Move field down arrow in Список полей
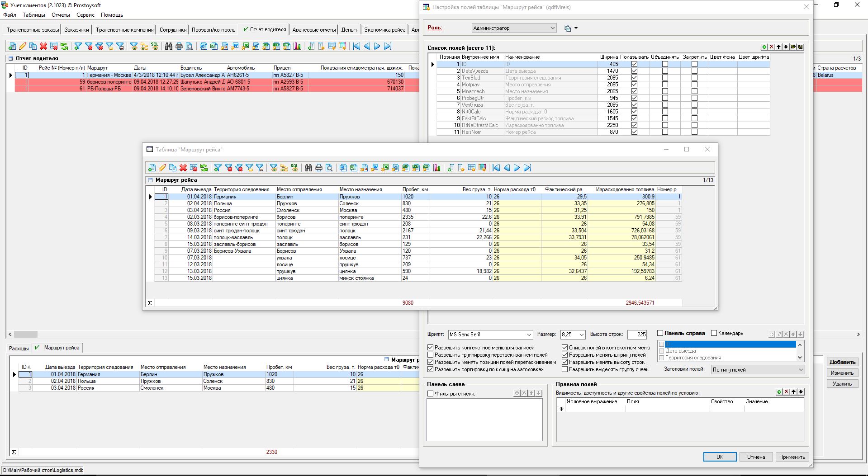 click(786, 47)
